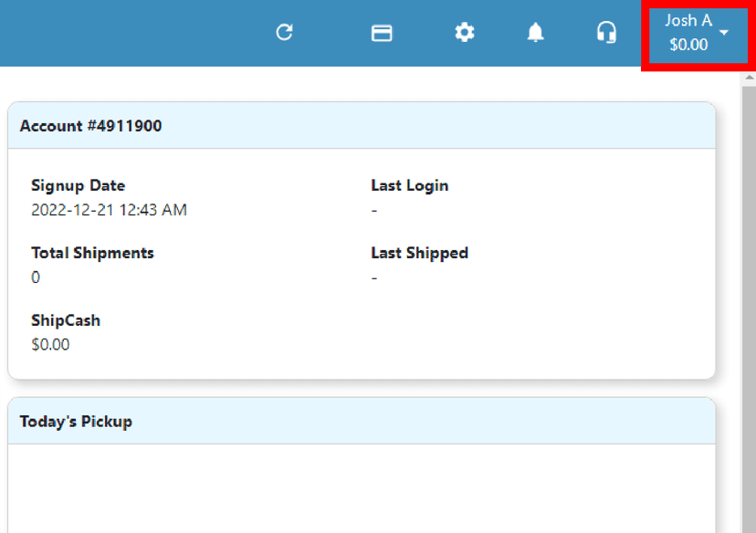The height and width of the screenshot is (533, 756).
Task: Click the Today's Pickup heading
Action: (76, 422)
